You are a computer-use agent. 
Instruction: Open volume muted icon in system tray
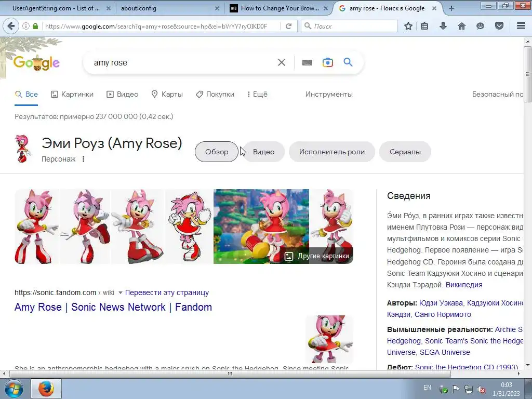point(481,390)
